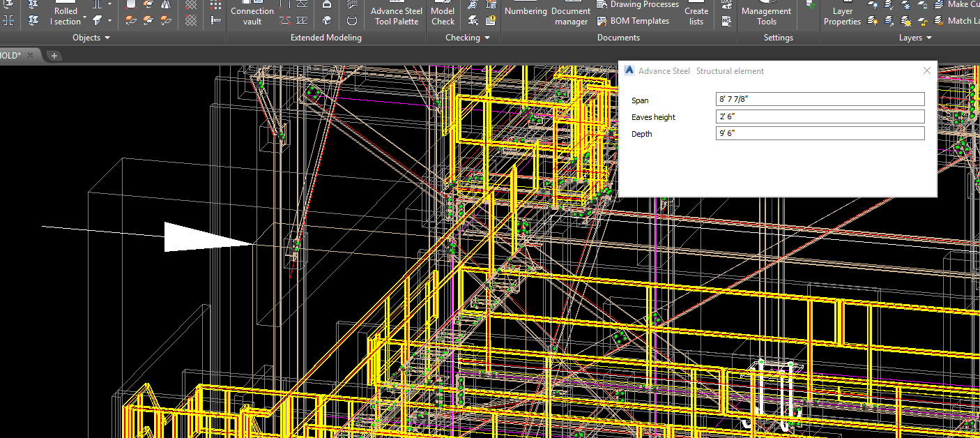Close the current drawing tab
Viewport: 980px width, 438px height.
coord(30,55)
